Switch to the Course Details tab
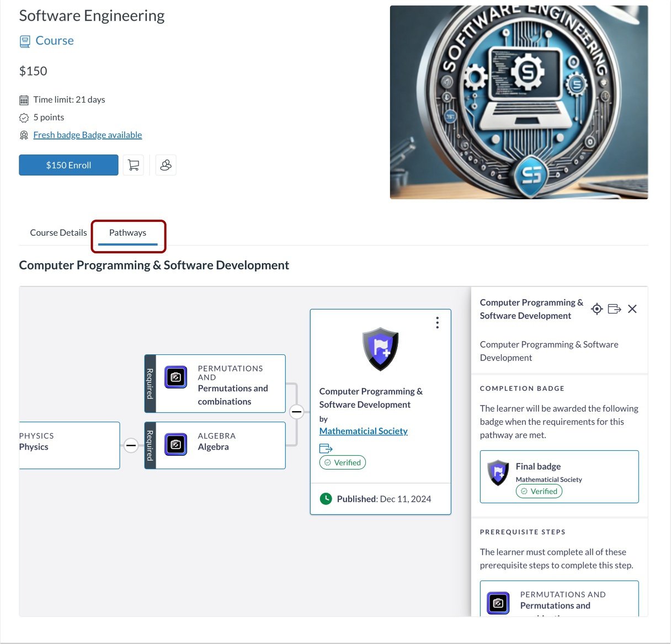The image size is (671, 644). click(x=58, y=232)
